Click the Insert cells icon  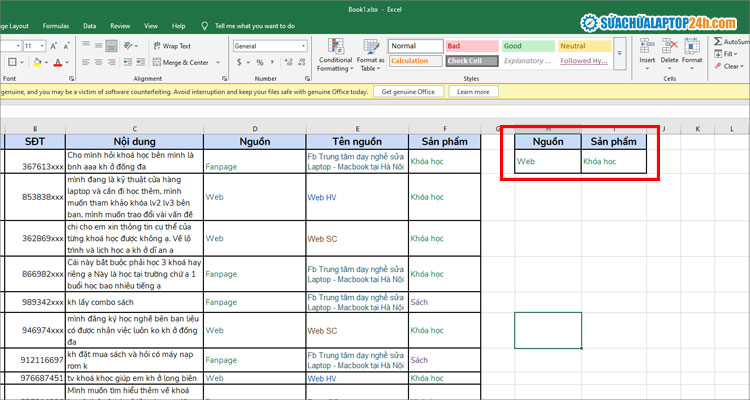click(x=647, y=46)
